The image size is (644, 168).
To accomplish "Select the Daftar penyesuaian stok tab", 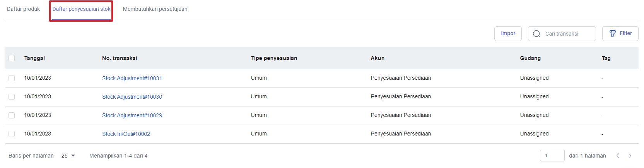I will 81,9.
